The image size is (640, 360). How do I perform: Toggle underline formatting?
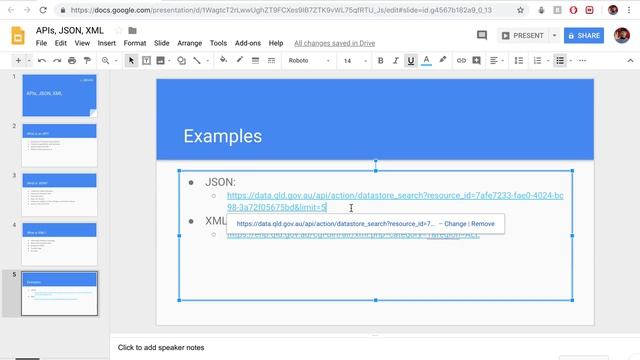tap(411, 61)
